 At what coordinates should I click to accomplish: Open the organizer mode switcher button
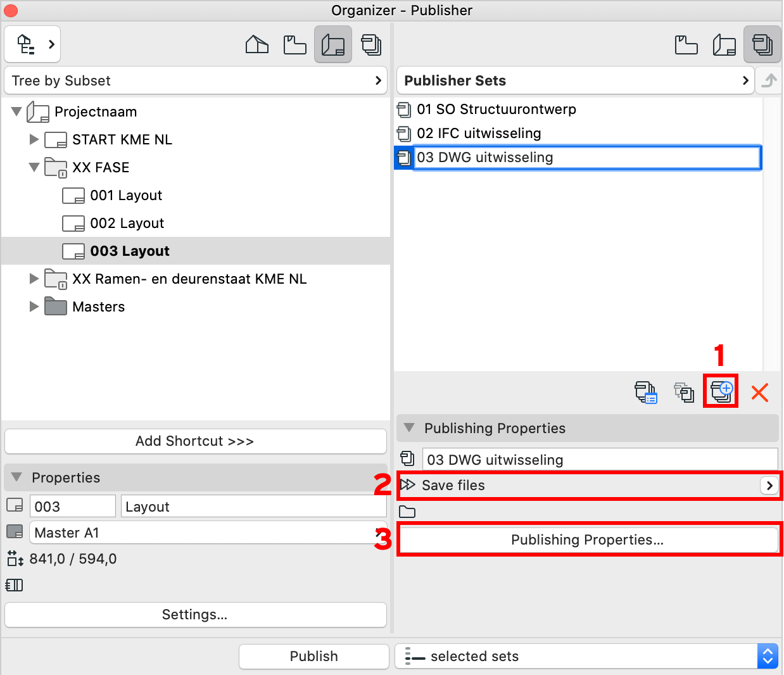point(33,44)
